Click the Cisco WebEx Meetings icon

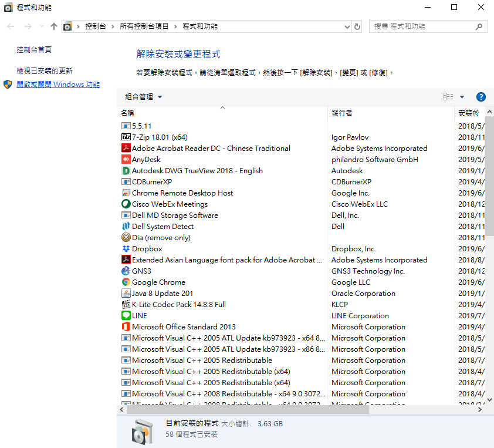(126, 204)
